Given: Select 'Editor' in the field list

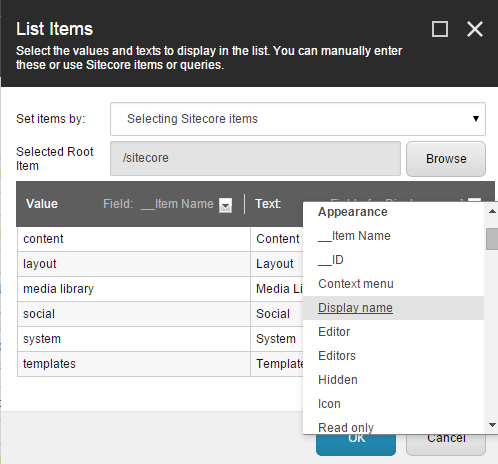Looking at the screenshot, I should pos(393,332).
